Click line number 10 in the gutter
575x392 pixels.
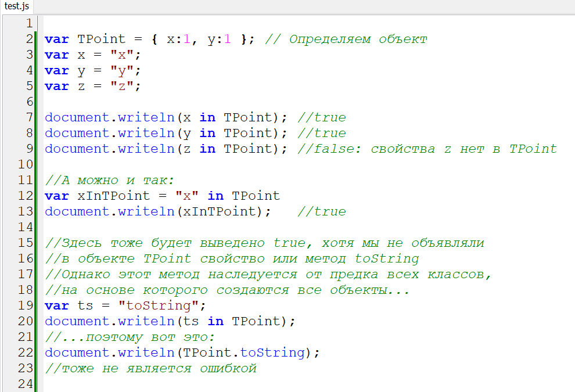[x=26, y=164]
